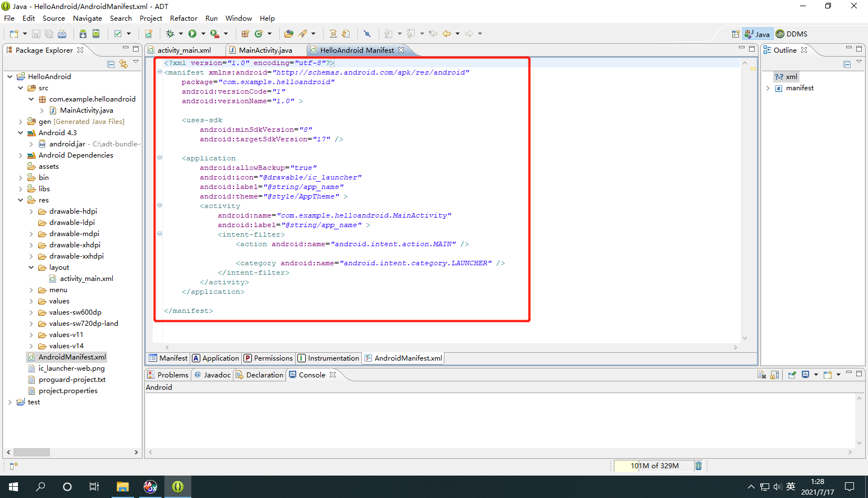Expand the gen Generated Java Files node
868x498 pixels.
coord(20,121)
